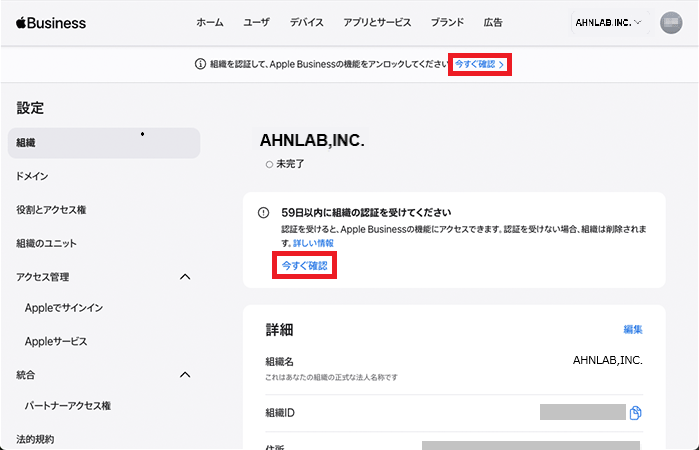Open the デバイス tab
The width and height of the screenshot is (699, 450).
[306, 22]
